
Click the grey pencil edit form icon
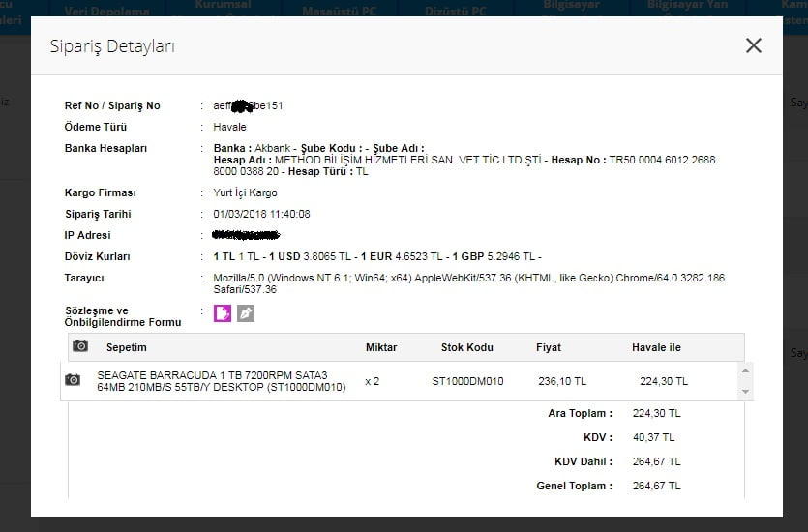coord(246,313)
